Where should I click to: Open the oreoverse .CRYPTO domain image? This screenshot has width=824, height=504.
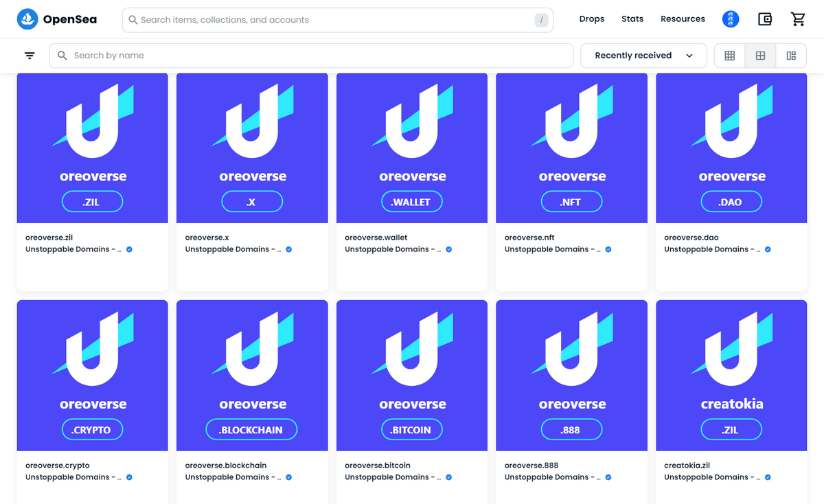(x=93, y=376)
